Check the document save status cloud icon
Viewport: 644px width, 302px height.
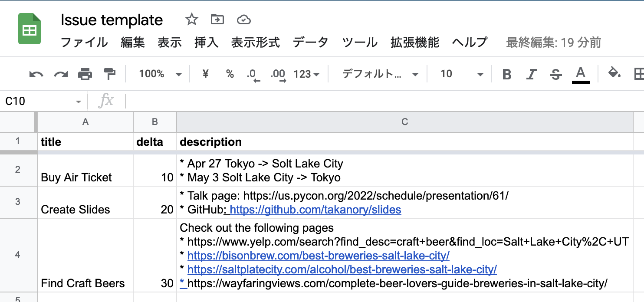click(243, 19)
